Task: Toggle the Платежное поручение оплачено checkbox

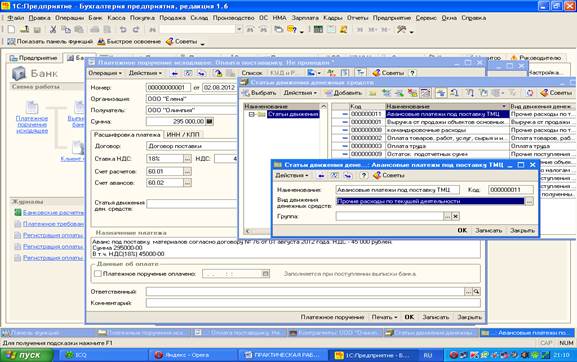Action: tap(98, 274)
